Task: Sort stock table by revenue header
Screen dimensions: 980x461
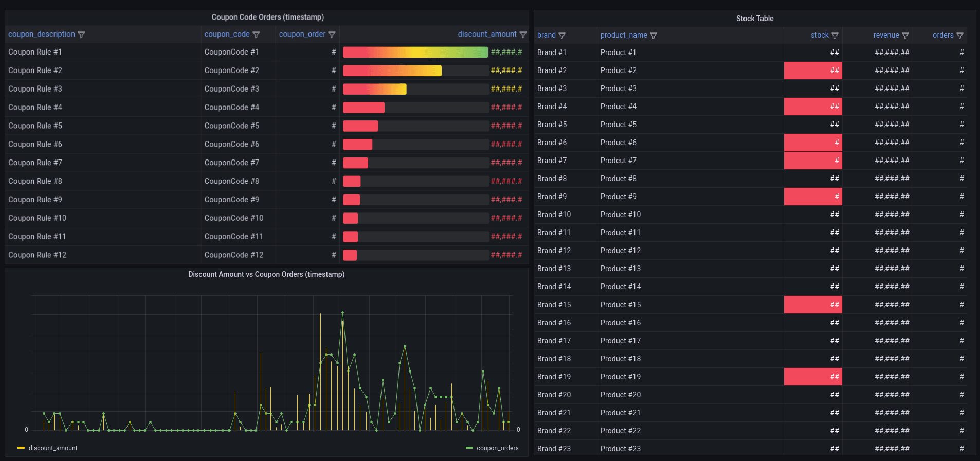Action: point(886,36)
